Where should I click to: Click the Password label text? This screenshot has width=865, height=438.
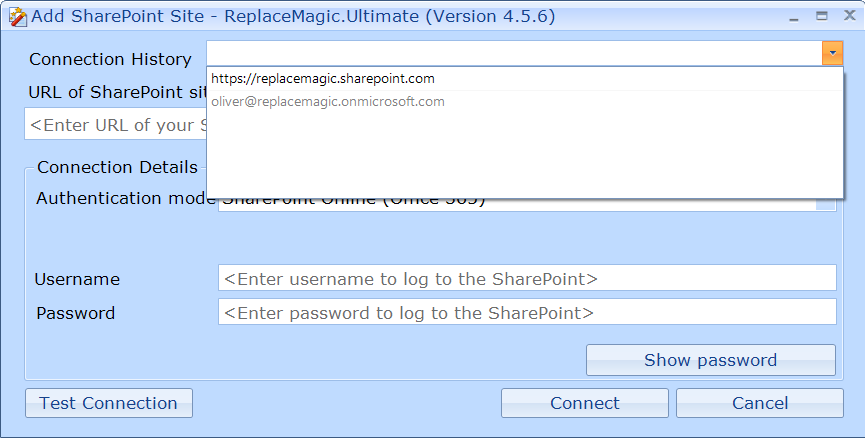pos(75,313)
